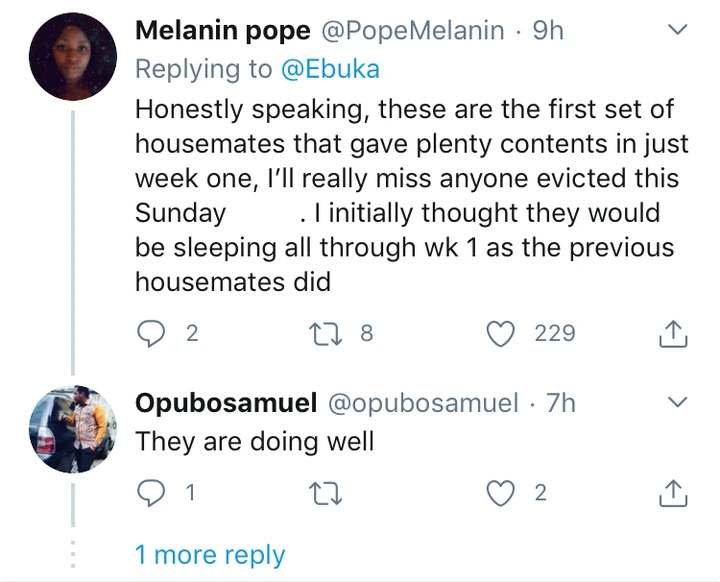This screenshot has width=720, height=582.
Task: Click the reply icon on Opubosamuel's tweet
Action: [151, 492]
